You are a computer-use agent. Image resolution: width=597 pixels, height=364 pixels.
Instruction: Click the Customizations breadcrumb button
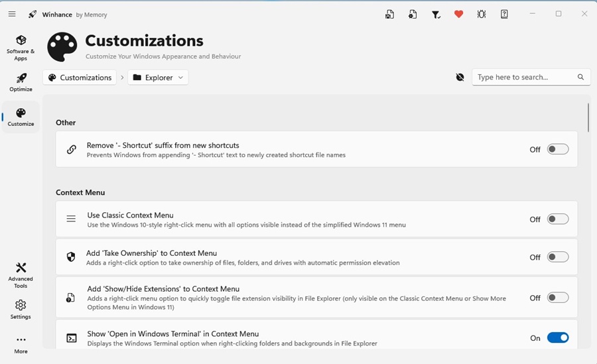pyautogui.click(x=80, y=78)
